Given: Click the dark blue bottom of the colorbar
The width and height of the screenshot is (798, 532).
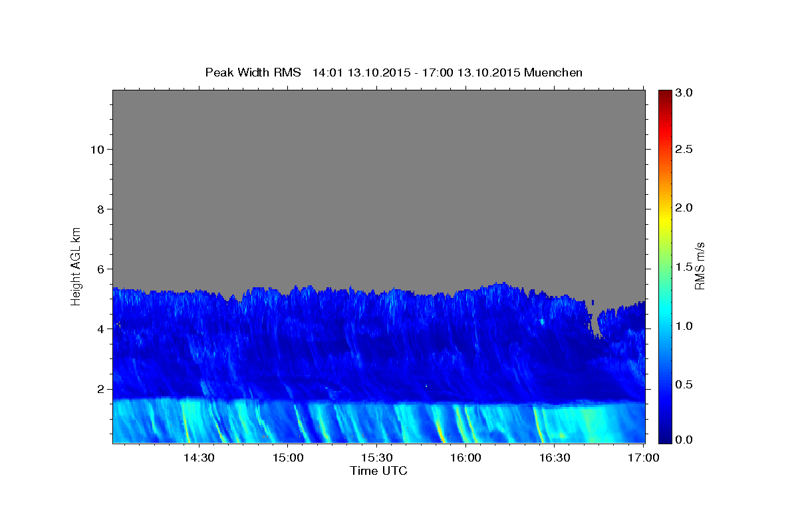Looking at the screenshot, I should coord(665,438).
